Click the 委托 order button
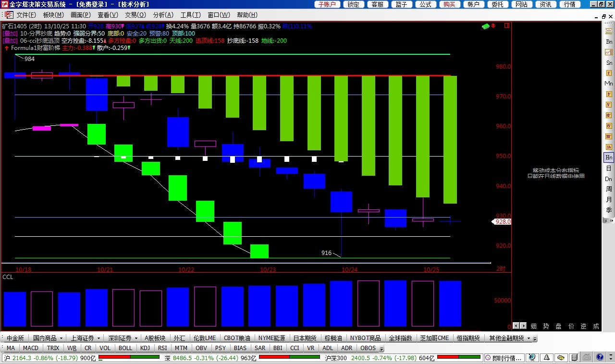The width and height of the screenshot is (615, 364). pos(498,4)
